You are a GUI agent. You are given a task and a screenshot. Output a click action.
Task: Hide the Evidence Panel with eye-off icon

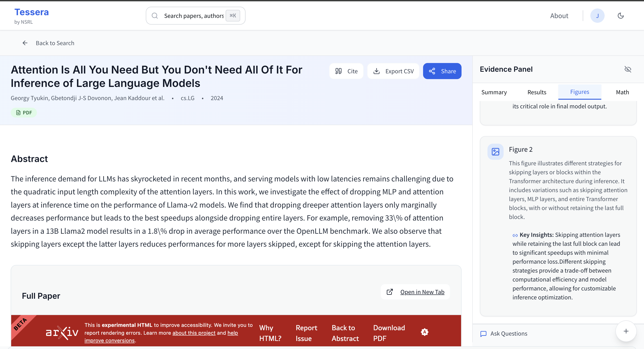pos(628,69)
